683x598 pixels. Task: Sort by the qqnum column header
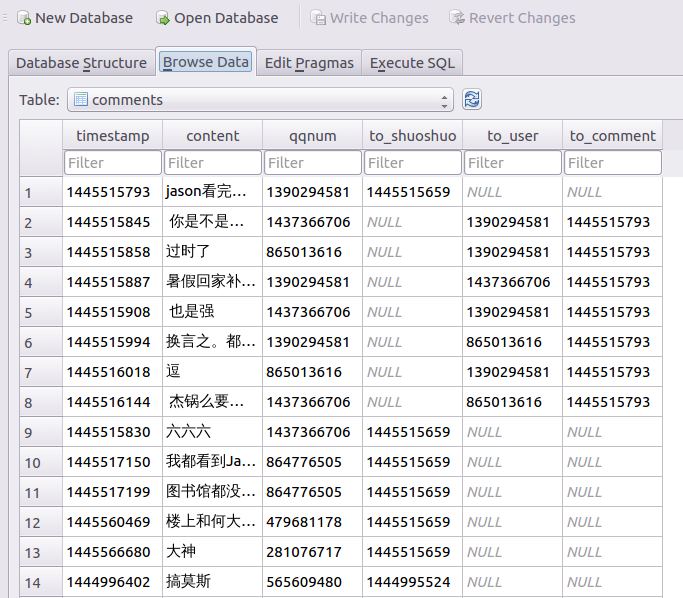point(312,136)
